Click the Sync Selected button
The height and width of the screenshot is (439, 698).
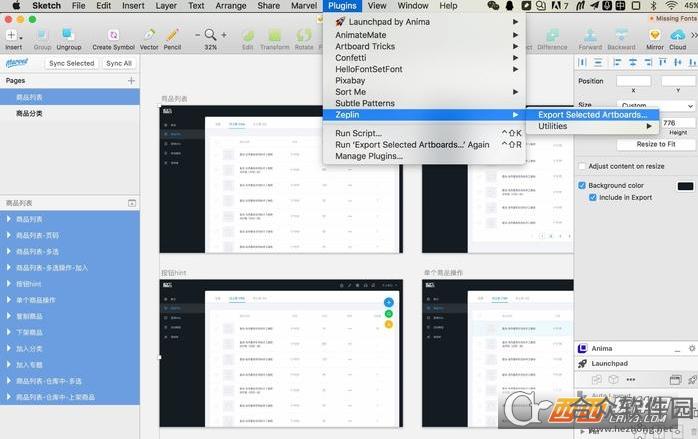[x=71, y=63]
